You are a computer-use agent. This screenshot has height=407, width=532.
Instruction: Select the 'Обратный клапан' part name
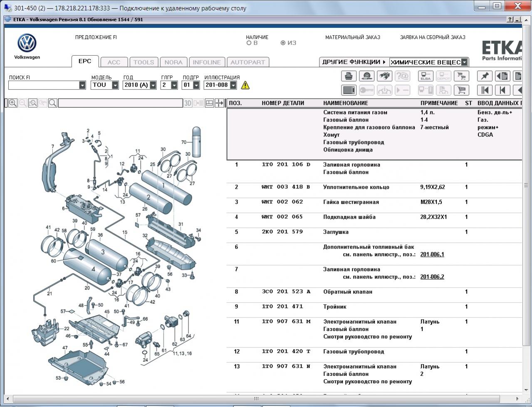[348, 292]
